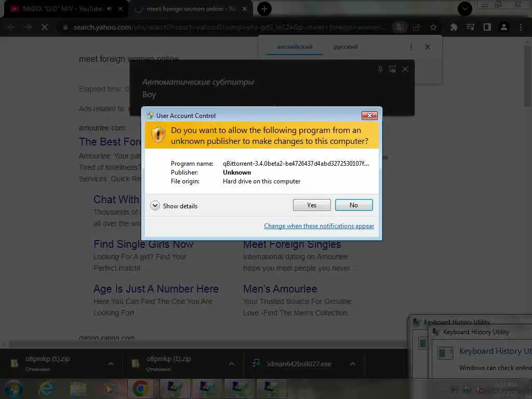Image resolution: width=532 pixels, height=399 pixels.
Task: Click the translate page icon
Action: point(400,27)
